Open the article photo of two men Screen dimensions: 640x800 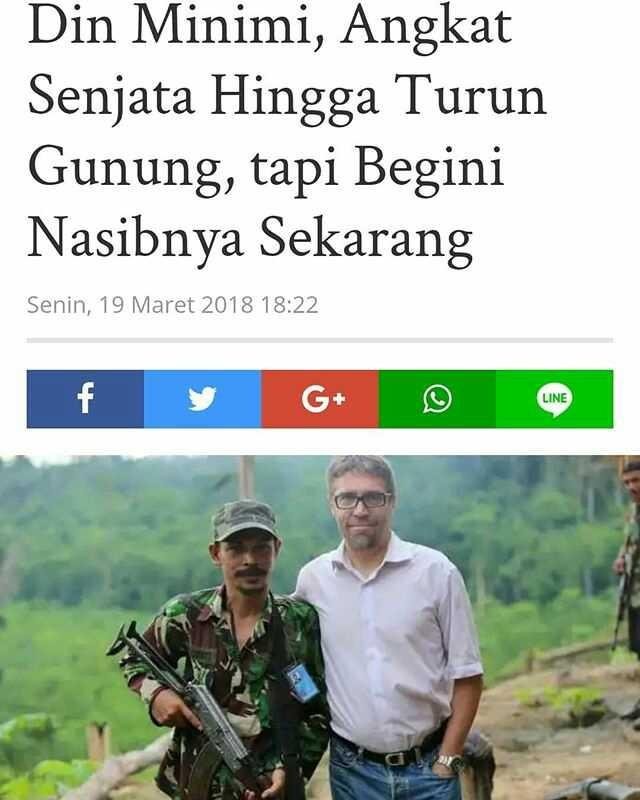click(320, 628)
